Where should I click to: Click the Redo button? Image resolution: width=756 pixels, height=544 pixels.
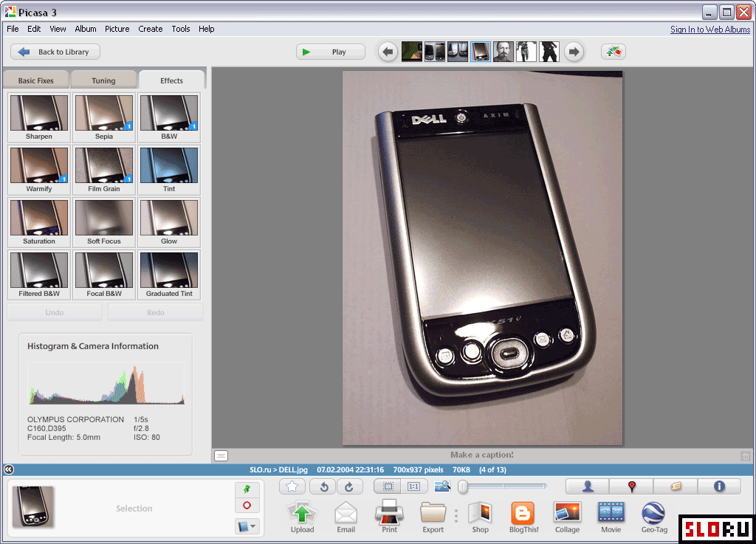tap(156, 312)
